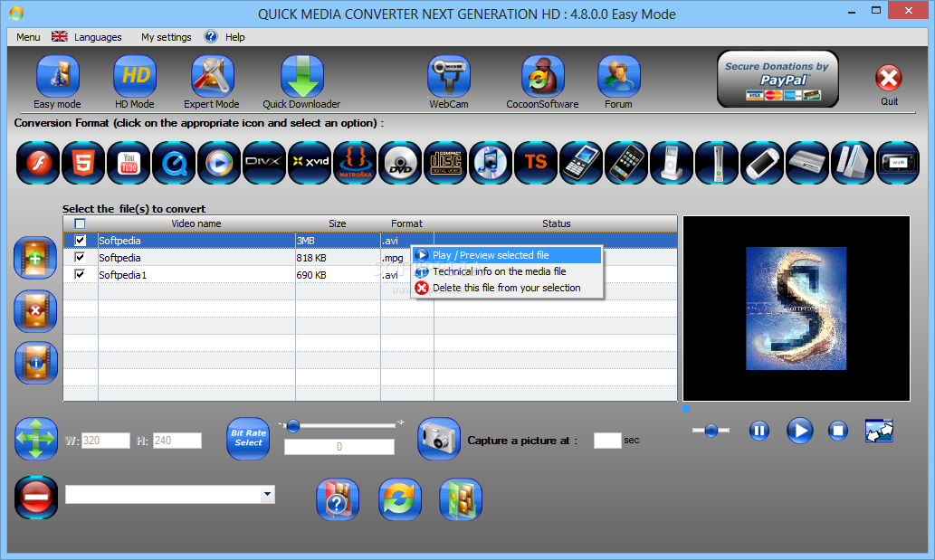Image resolution: width=935 pixels, height=560 pixels.
Task: Click the red minus stop button
Action: (36, 497)
